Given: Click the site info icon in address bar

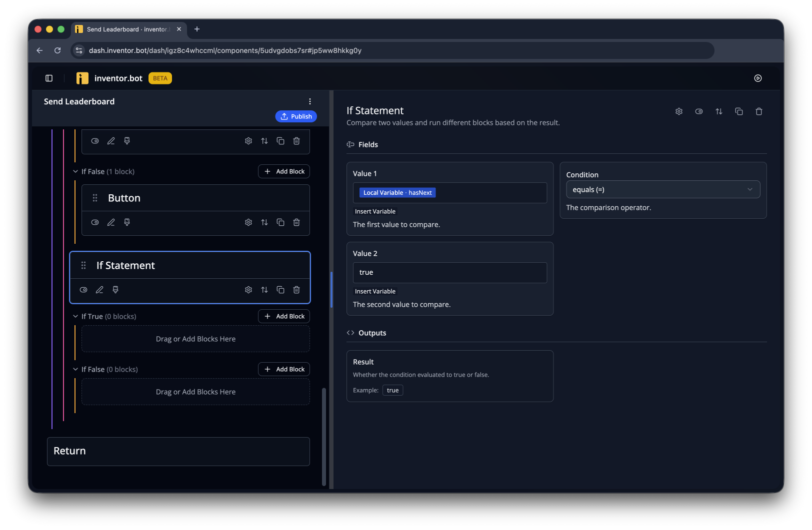Looking at the screenshot, I should coord(79,50).
